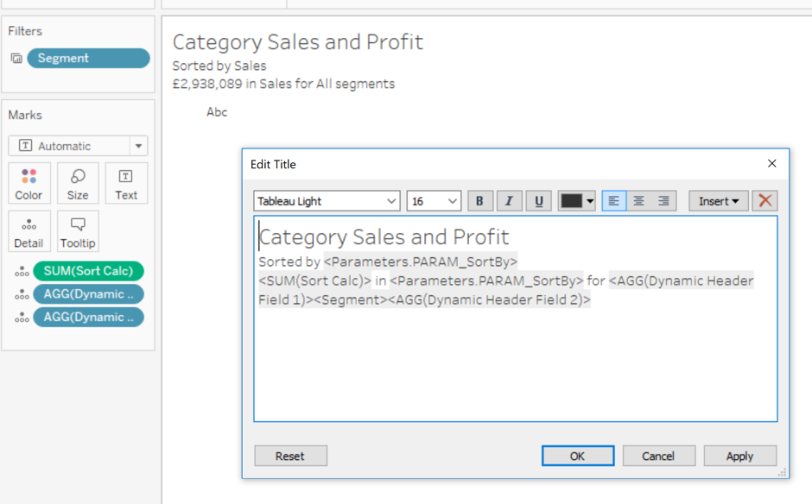Viewport: 812px width, 504px height.
Task: Open the font color swatch picker
Action: pyautogui.click(x=571, y=200)
